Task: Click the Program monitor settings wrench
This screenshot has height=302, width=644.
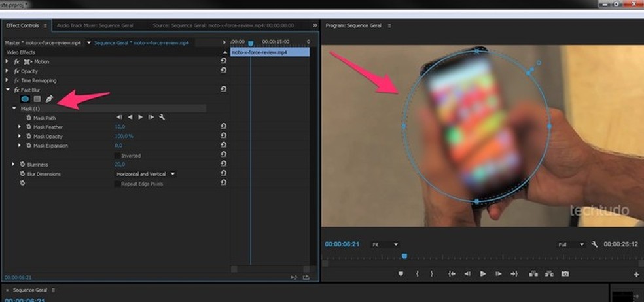Action: 594,244
